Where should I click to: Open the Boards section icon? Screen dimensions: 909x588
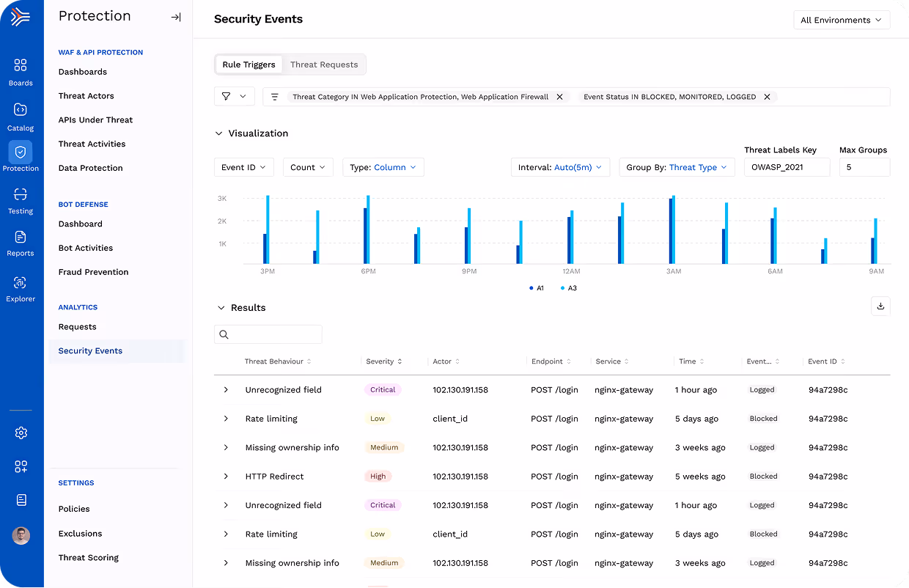point(21,66)
